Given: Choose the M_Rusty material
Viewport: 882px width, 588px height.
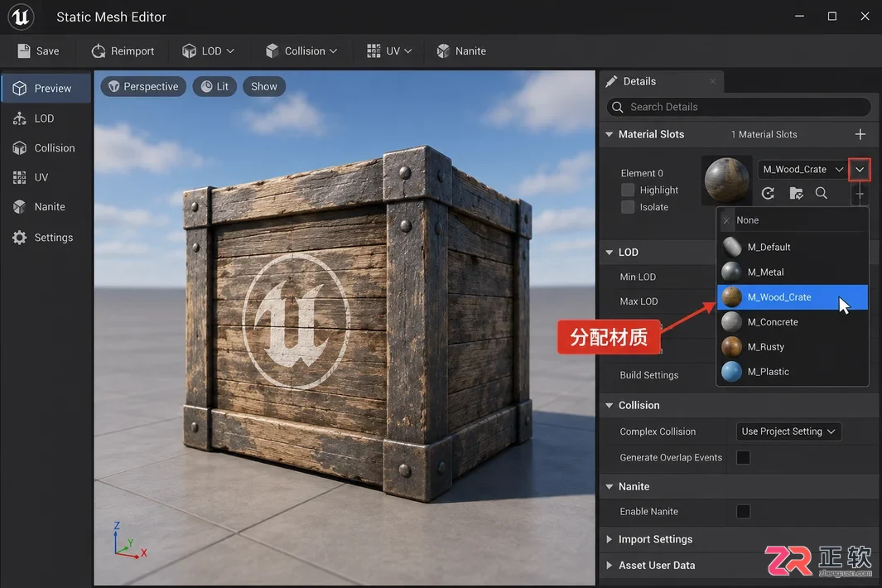Looking at the screenshot, I should pyautogui.click(x=793, y=347).
